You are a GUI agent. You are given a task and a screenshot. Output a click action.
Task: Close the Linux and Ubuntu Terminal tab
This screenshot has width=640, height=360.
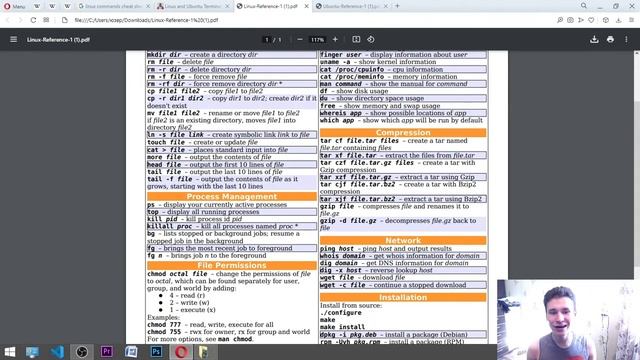[227, 6]
